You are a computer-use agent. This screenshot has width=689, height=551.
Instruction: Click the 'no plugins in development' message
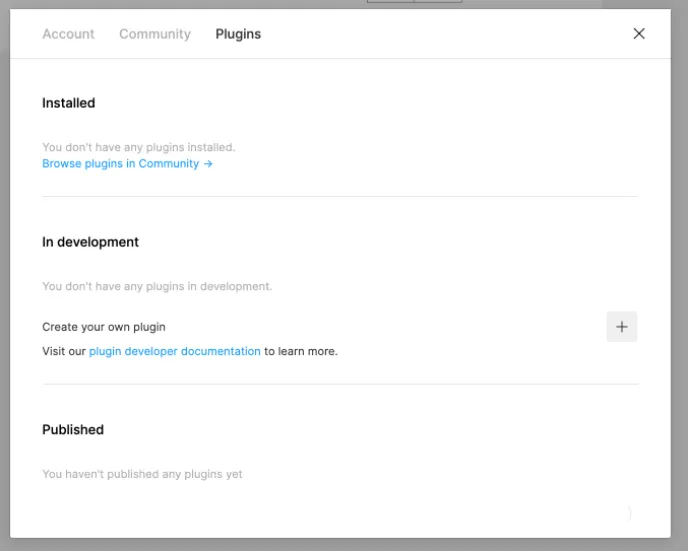tap(157, 287)
